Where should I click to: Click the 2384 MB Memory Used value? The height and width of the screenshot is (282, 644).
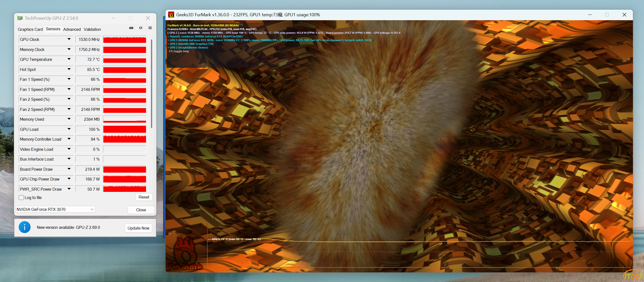(x=88, y=119)
